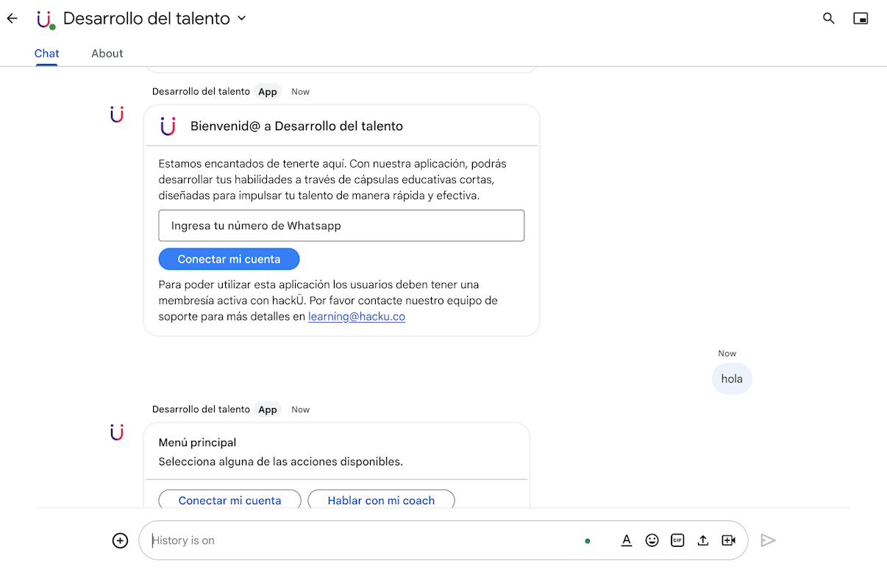
Task: Search in this chat
Action: tap(829, 18)
